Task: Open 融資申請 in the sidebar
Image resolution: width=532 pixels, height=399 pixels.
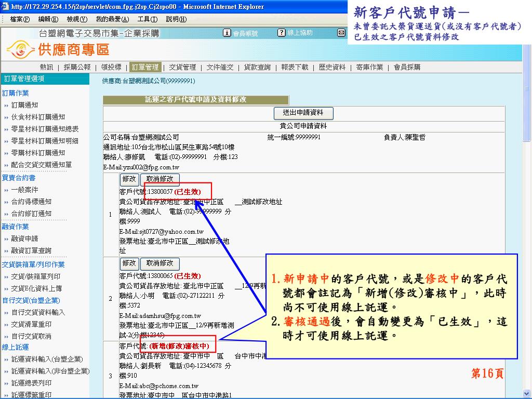Action: 24,238
